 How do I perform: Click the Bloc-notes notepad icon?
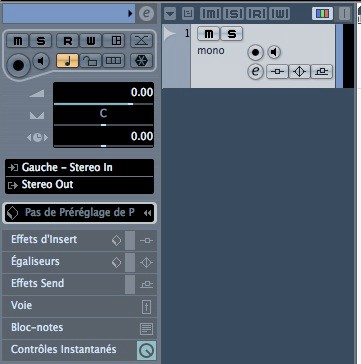pyautogui.click(x=146, y=329)
